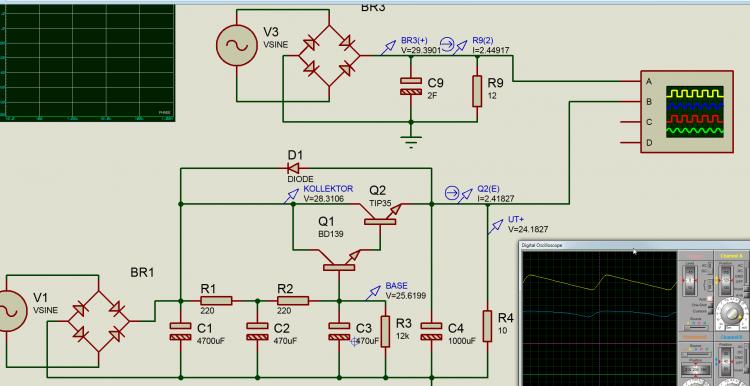Click the Channel A volts-per-division knob
This screenshot has height=386, width=750.
tap(731, 313)
